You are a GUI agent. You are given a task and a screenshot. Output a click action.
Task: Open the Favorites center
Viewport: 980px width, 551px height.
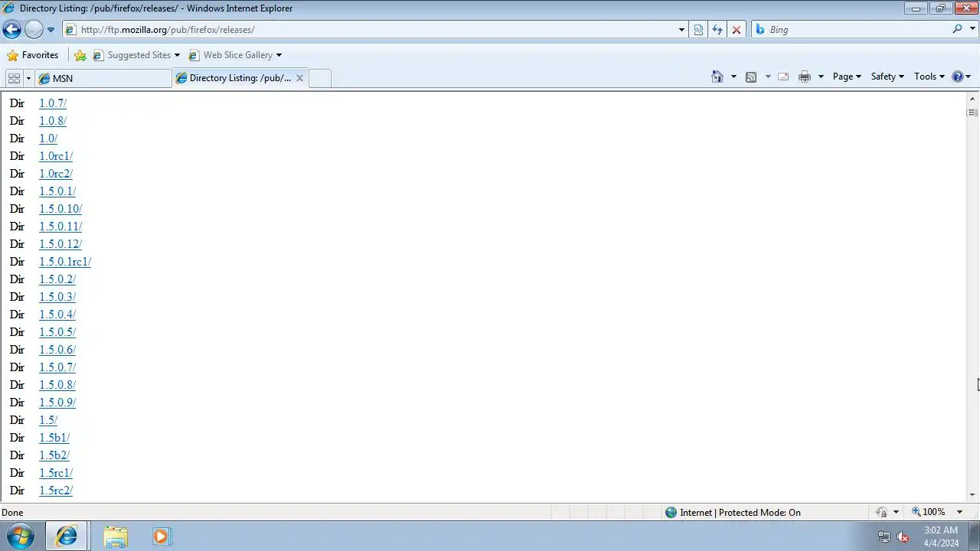(x=32, y=55)
